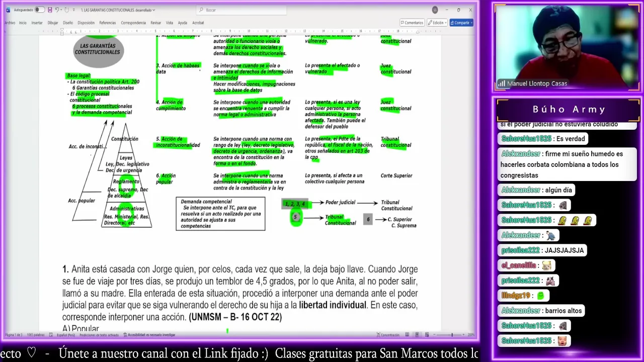Click Acción de cumplimiento text
This screenshot has height=362, width=644.
(171, 105)
